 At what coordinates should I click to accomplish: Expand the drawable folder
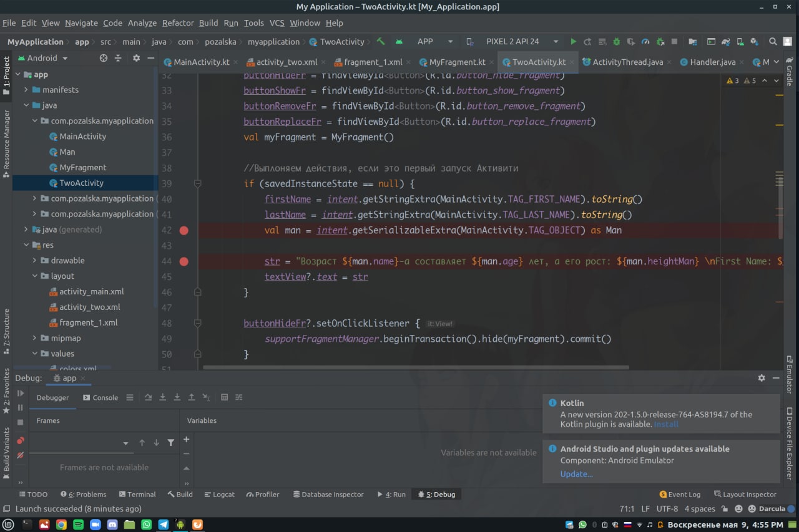[35, 261]
